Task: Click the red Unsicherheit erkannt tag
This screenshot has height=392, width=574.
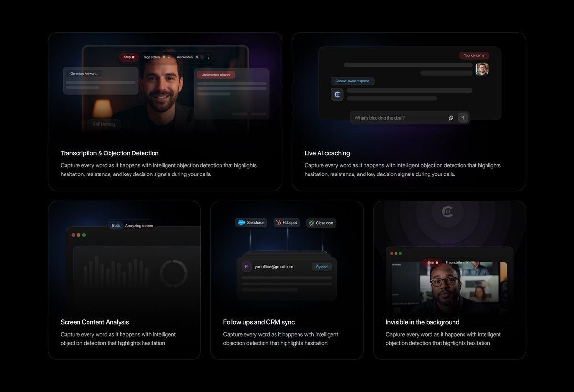Action: (x=215, y=75)
